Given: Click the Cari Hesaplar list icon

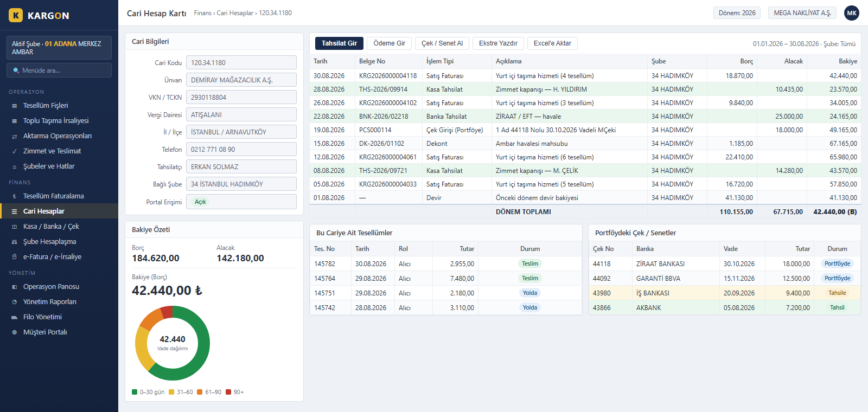Looking at the screenshot, I should point(15,211).
